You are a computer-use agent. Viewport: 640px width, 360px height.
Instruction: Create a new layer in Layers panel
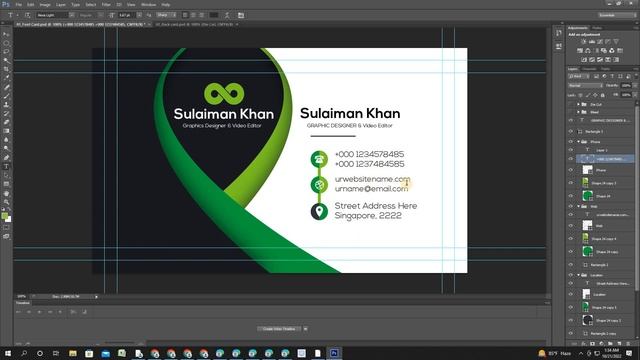point(619,344)
